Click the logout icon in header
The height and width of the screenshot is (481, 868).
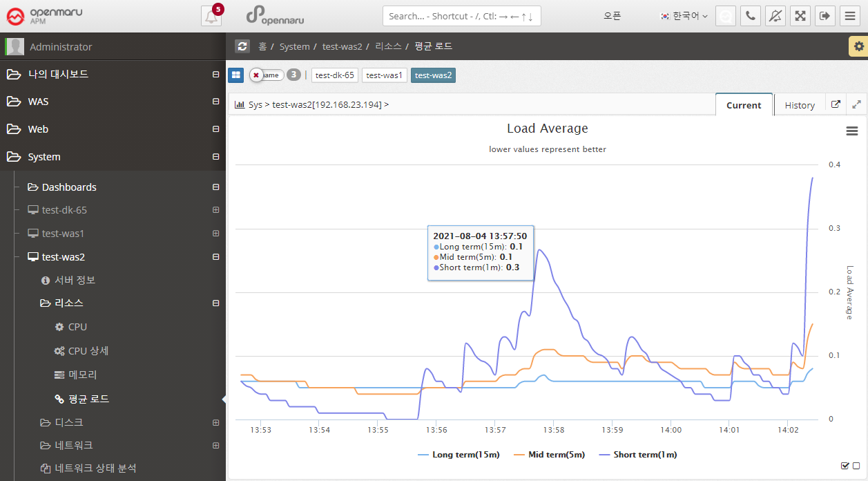[824, 16]
